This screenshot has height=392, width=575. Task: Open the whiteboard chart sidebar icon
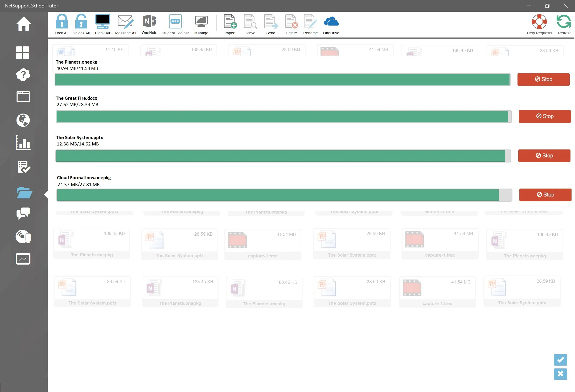click(23, 259)
